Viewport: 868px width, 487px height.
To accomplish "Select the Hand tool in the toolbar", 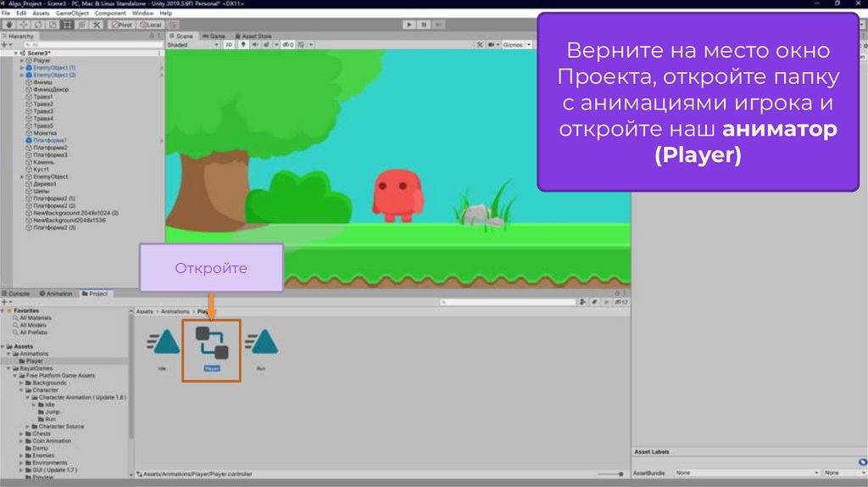I will [8, 25].
